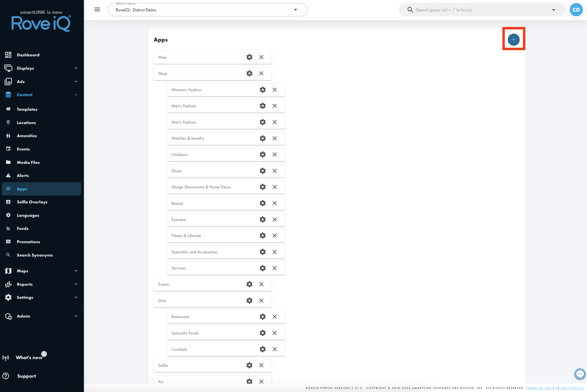The image size is (587, 392).
Task: Remove the Eyewear category
Action: coord(275,219)
